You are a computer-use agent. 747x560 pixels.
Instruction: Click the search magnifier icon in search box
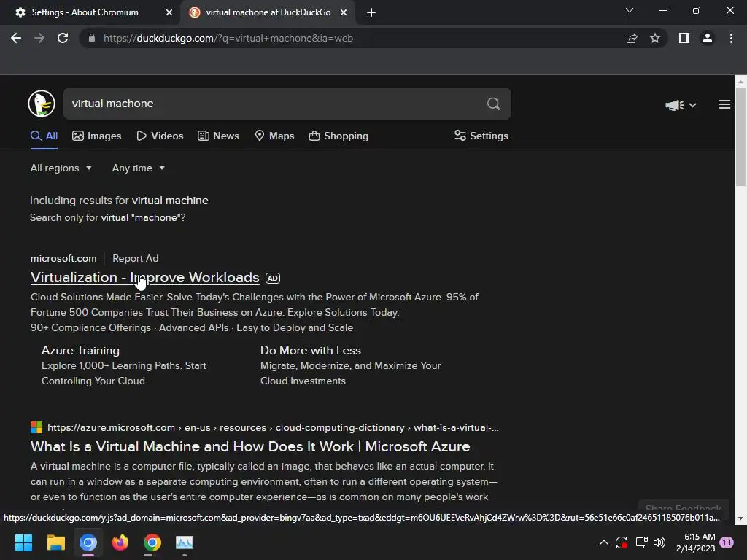click(494, 104)
